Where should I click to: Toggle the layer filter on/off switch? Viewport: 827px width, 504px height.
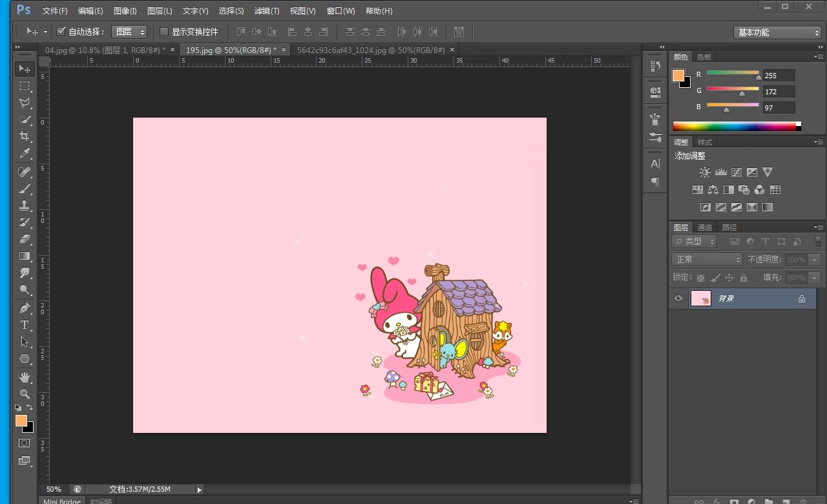coord(819,241)
